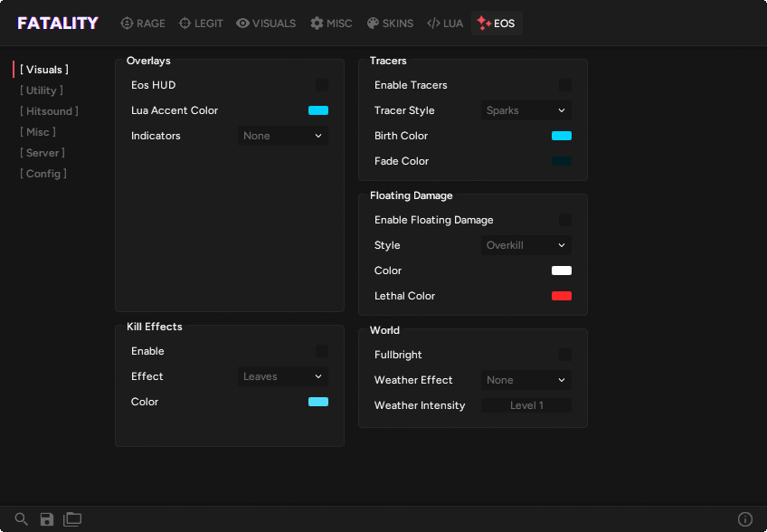Select the EOS tab
This screenshot has width=767, height=532.
click(x=497, y=23)
